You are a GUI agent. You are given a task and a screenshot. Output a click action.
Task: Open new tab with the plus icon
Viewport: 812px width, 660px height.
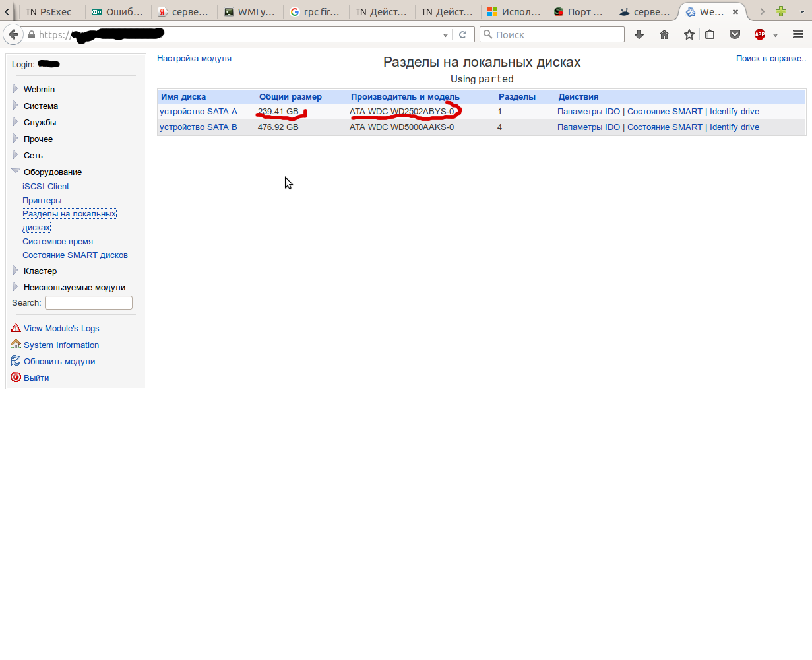click(x=781, y=11)
